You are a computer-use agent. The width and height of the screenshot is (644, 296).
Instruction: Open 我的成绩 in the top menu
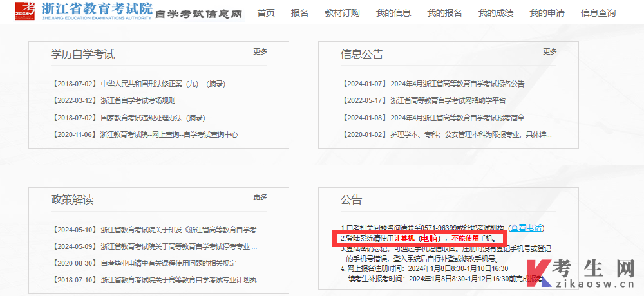point(496,13)
